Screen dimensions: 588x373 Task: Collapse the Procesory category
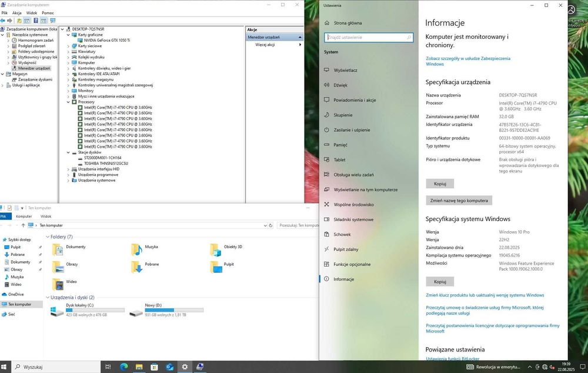(x=68, y=102)
